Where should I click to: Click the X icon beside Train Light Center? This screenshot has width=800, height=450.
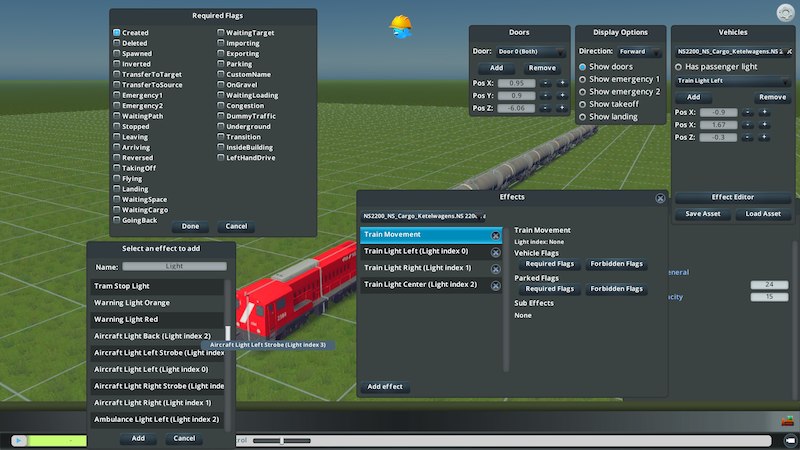[x=496, y=285]
